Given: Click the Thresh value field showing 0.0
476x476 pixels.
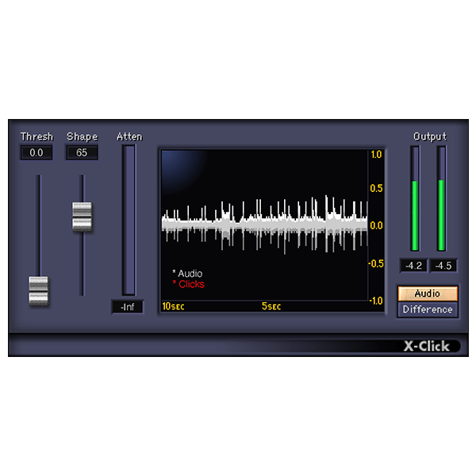Looking at the screenshot, I should 36,152.
